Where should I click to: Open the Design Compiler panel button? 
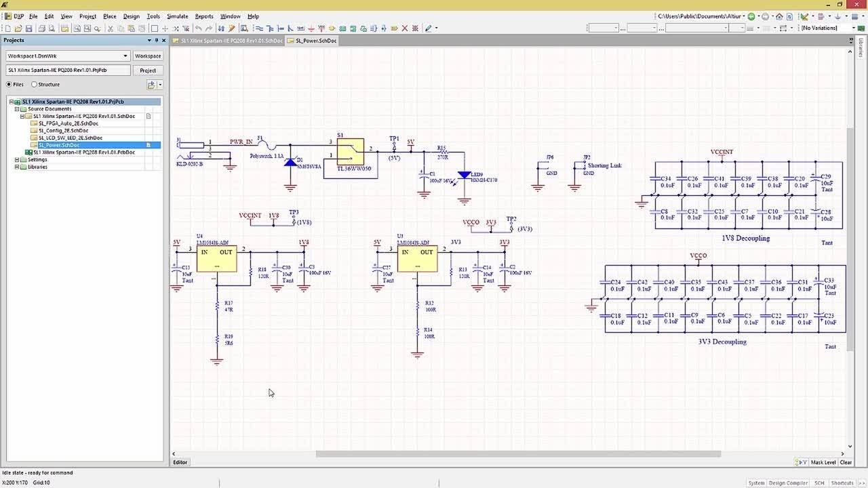coord(788,483)
